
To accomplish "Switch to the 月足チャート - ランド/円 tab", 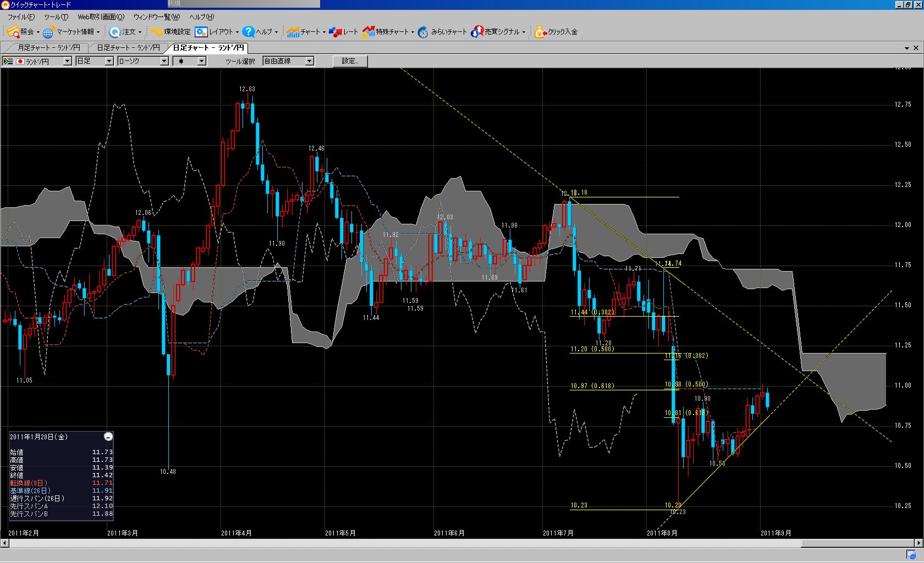I will (x=48, y=48).
